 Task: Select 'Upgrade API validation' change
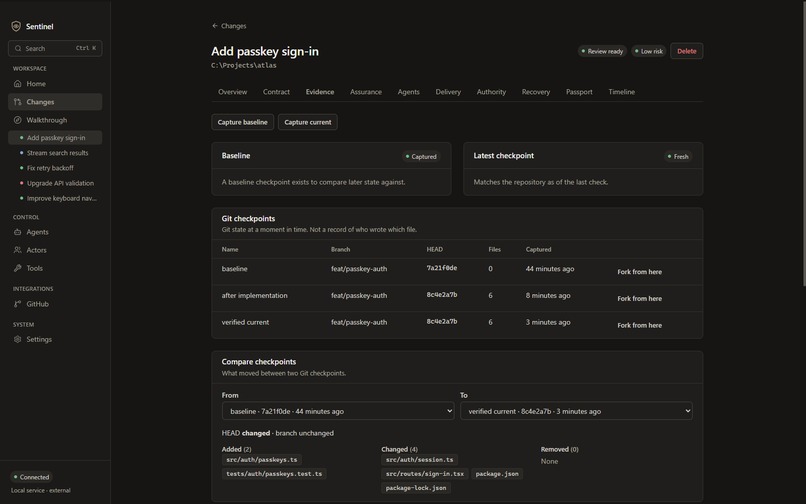click(x=55, y=183)
